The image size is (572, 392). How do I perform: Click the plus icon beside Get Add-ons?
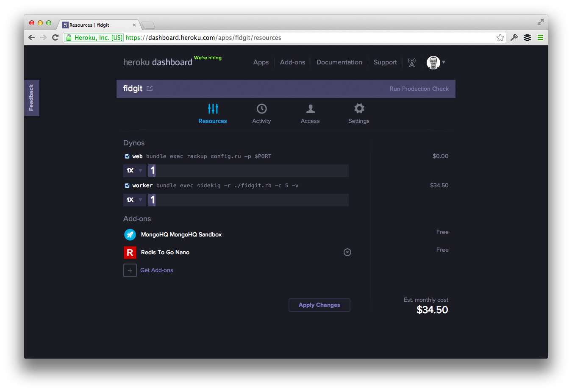(x=130, y=270)
